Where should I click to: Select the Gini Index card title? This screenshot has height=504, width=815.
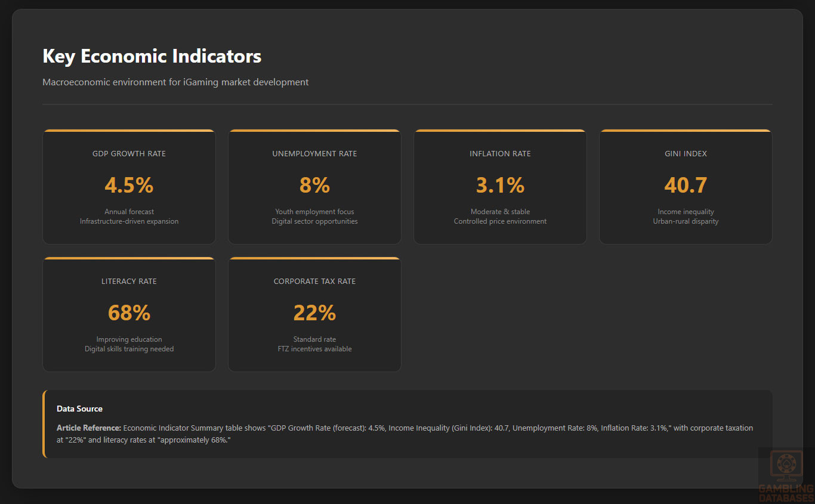point(686,154)
